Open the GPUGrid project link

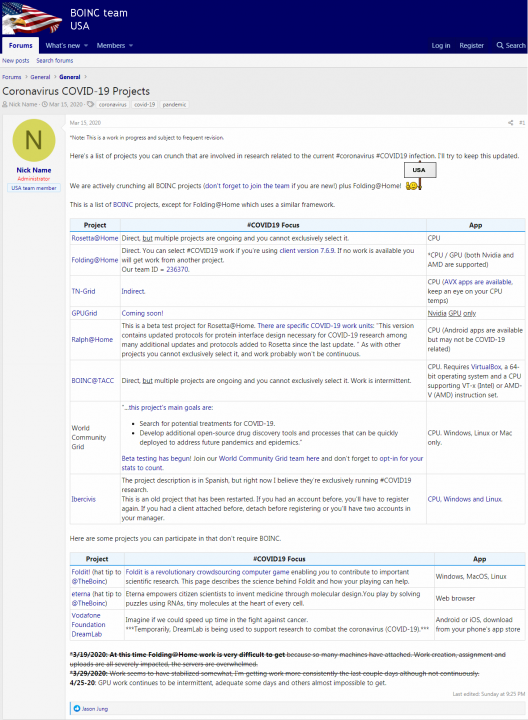(84, 313)
